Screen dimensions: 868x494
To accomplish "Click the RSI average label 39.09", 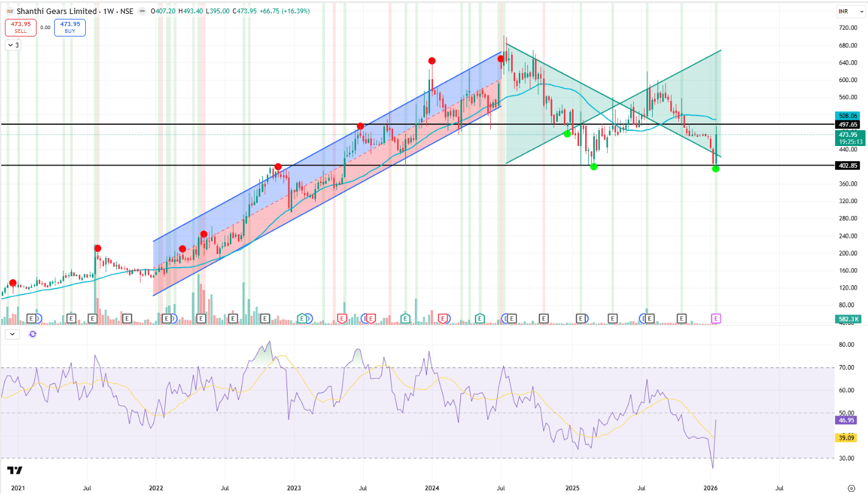I will [847, 437].
